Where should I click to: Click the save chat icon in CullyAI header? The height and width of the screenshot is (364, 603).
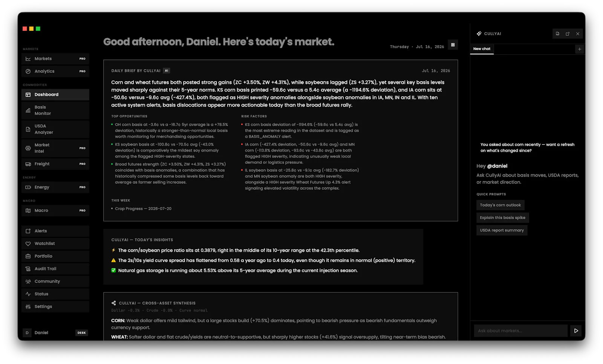[x=557, y=34]
